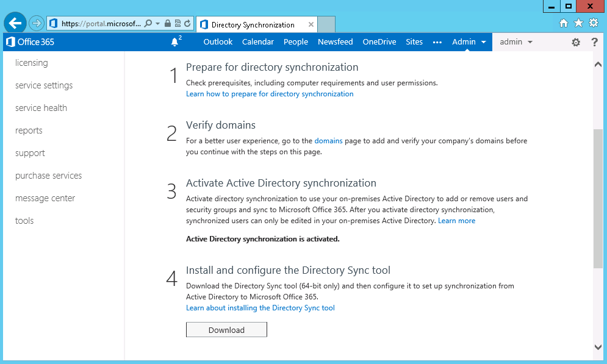The image size is (607, 364).
Task: Click the 'Verify domains' heading
Action: [221, 126]
